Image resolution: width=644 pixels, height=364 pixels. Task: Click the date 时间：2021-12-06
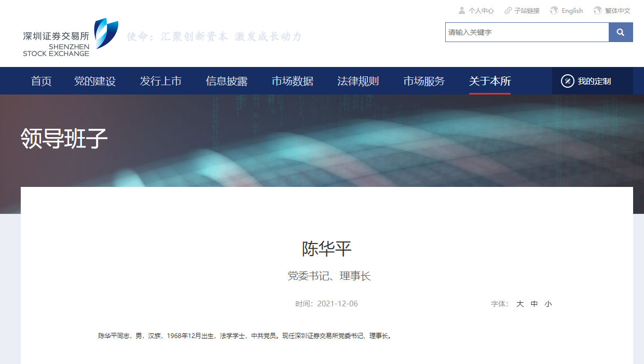327,304
